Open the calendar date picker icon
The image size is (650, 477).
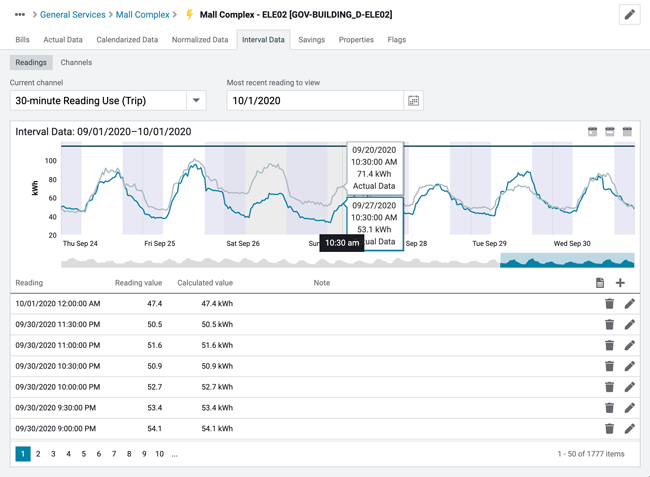click(413, 101)
